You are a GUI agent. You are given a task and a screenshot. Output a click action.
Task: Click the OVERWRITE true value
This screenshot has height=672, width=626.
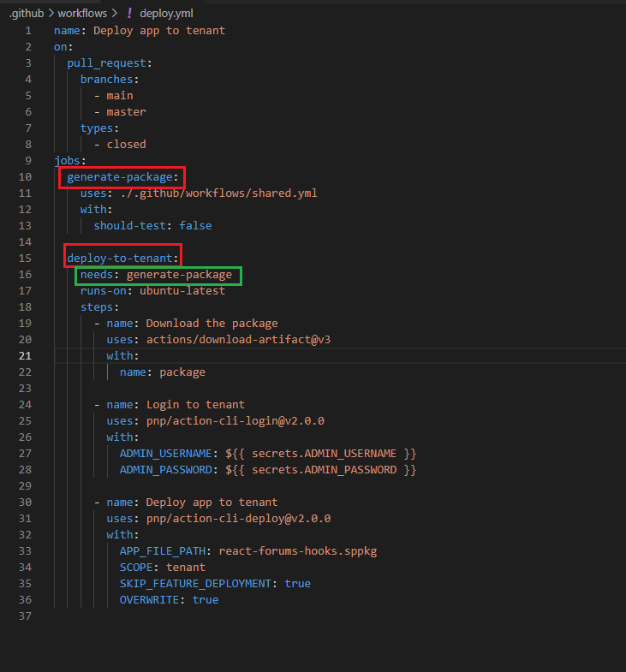(x=206, y=600)
